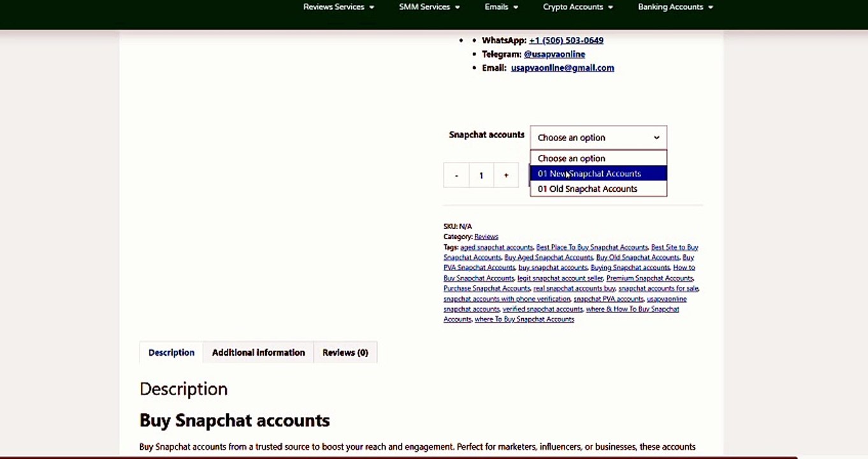Viewport: 868px width, 459px height.
Task: Click 'snapchat accounts for sale' tag
Action: click(658, 288)
